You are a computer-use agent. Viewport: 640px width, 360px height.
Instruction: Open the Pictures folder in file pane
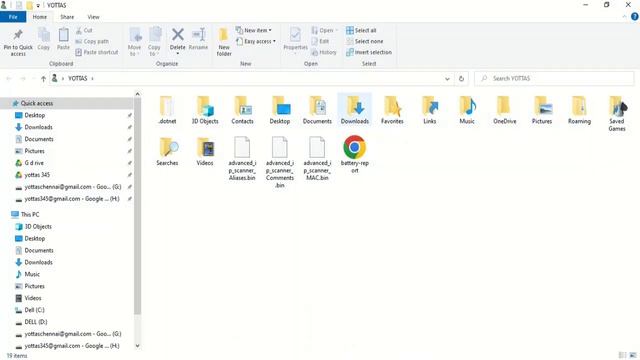coord(542,110)
